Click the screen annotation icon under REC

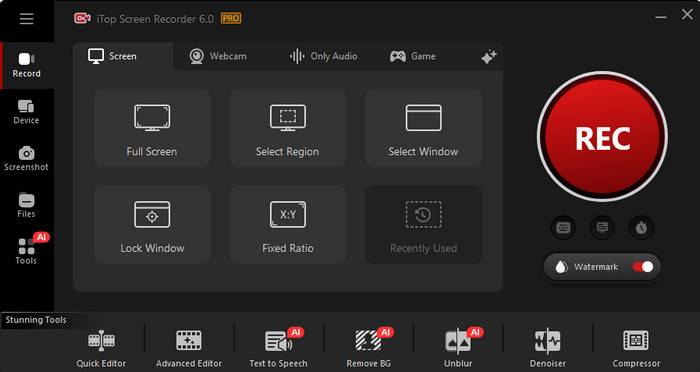602,228
